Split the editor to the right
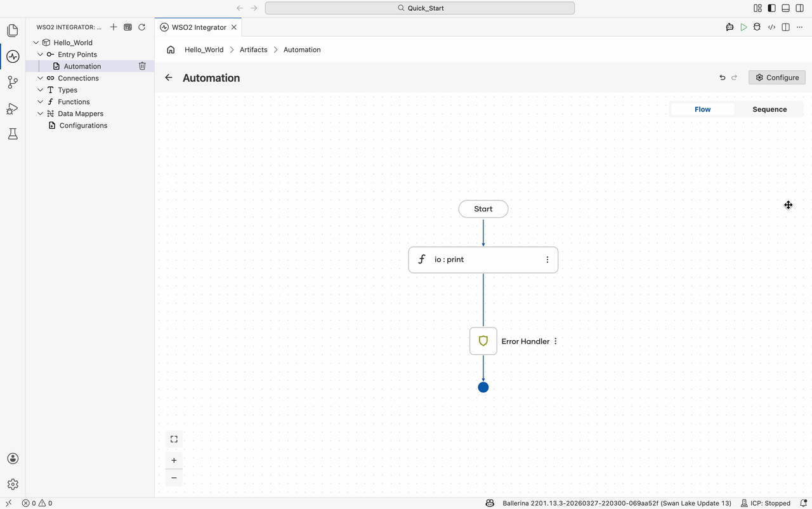812x509 pixels. point(785,27)
